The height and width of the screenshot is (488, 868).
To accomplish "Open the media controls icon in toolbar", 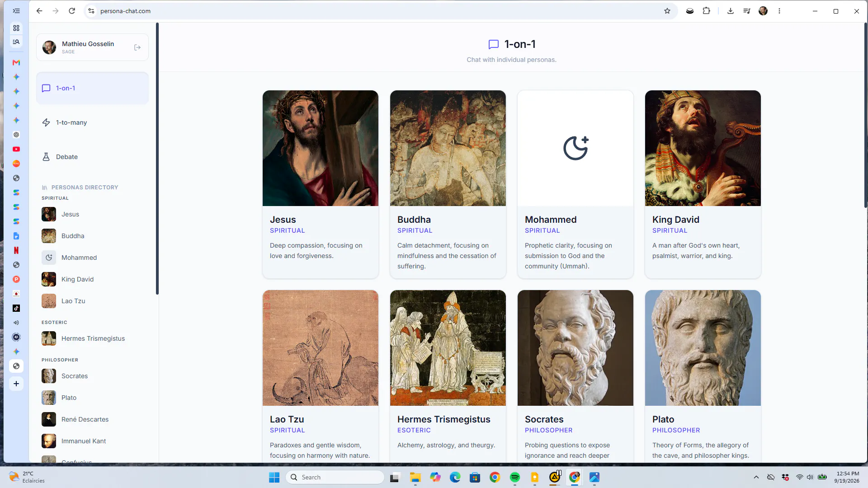I will pos(747,11).
